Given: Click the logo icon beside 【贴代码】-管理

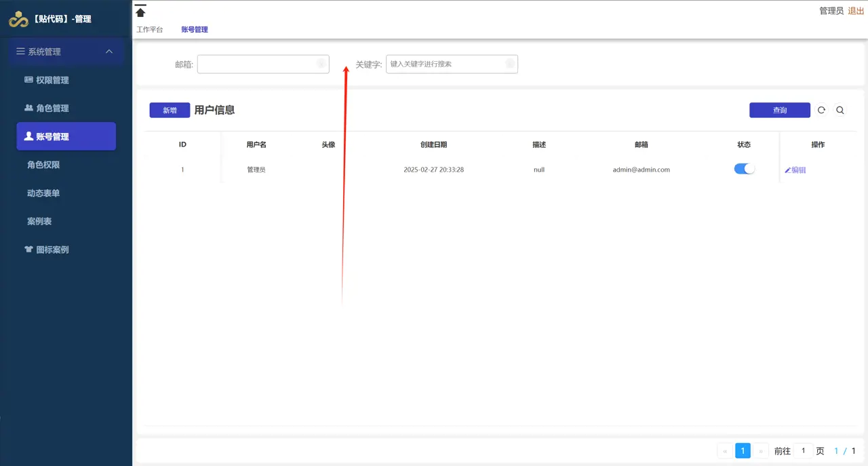Looking at the screenshot, I should (x=18, y=20).
